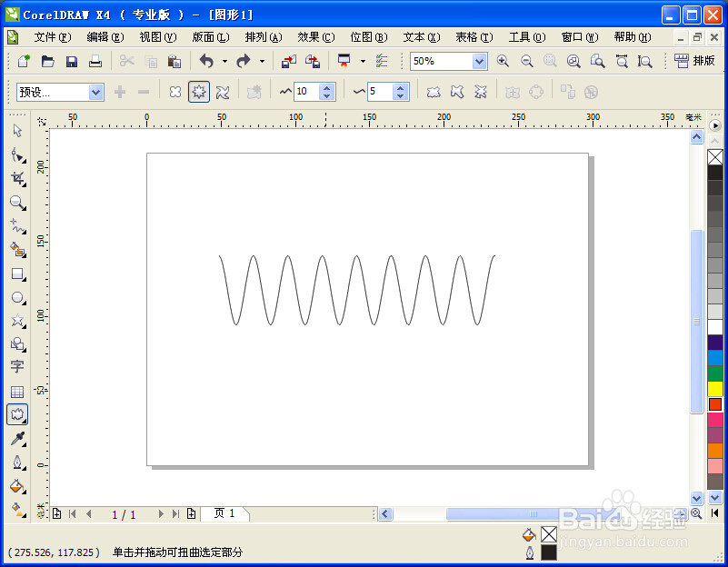Image resolution: width=728 pixels, height=567 pixels.
Task: Open the 50% zoom level dropdown
Action: [x=479, y=61]
